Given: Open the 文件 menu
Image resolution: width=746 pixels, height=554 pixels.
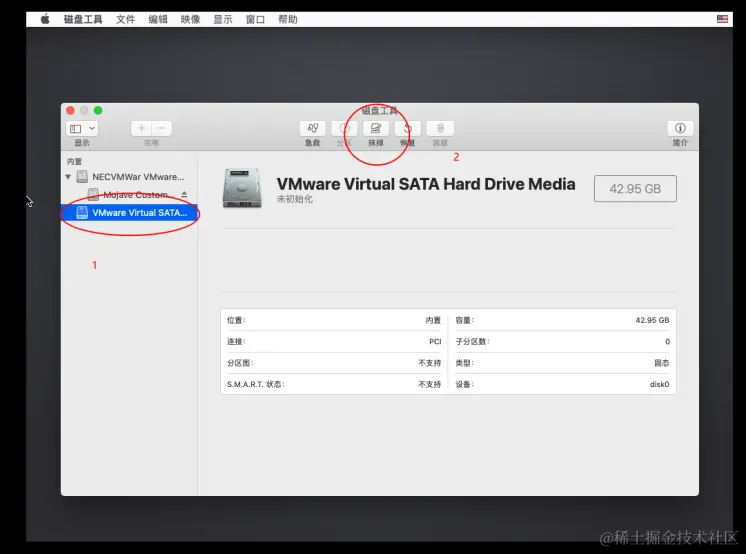Looking at the screenshot, I should pos(126,20).
